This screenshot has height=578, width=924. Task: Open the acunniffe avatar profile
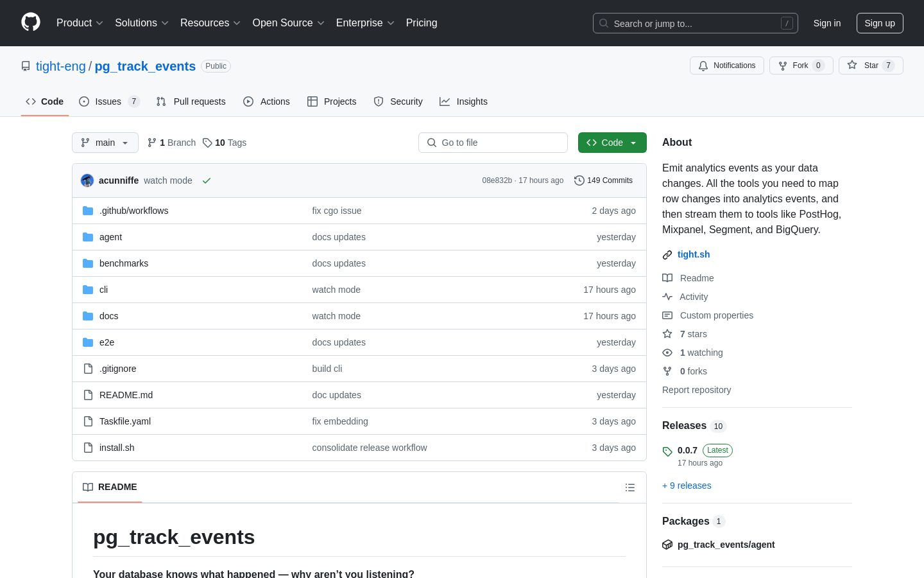(87, 180)
